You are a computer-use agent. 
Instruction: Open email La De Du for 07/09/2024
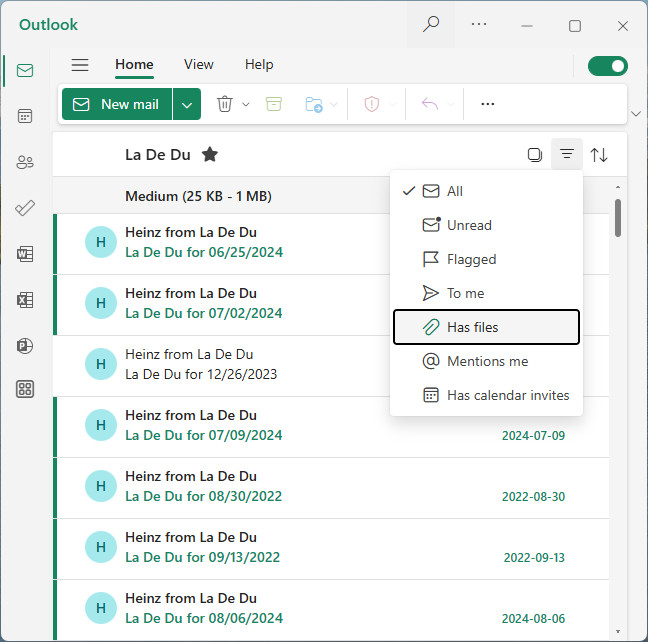click(x=331, y=427)
